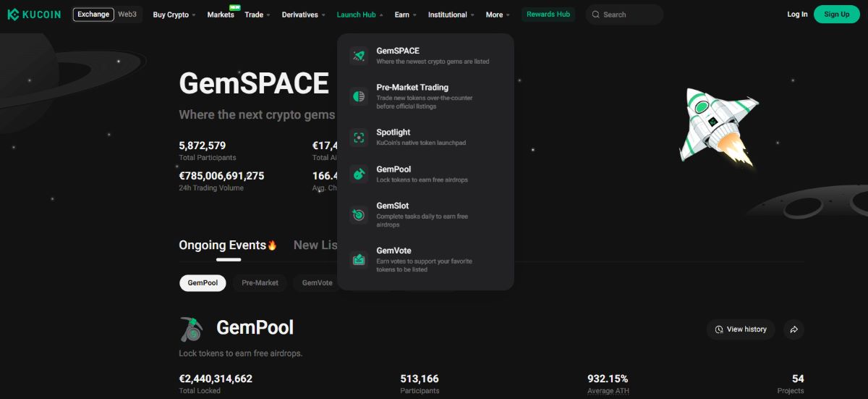Select GemSlot menu entry
Viewport: 868px width, 399px height.
[425, 214]
